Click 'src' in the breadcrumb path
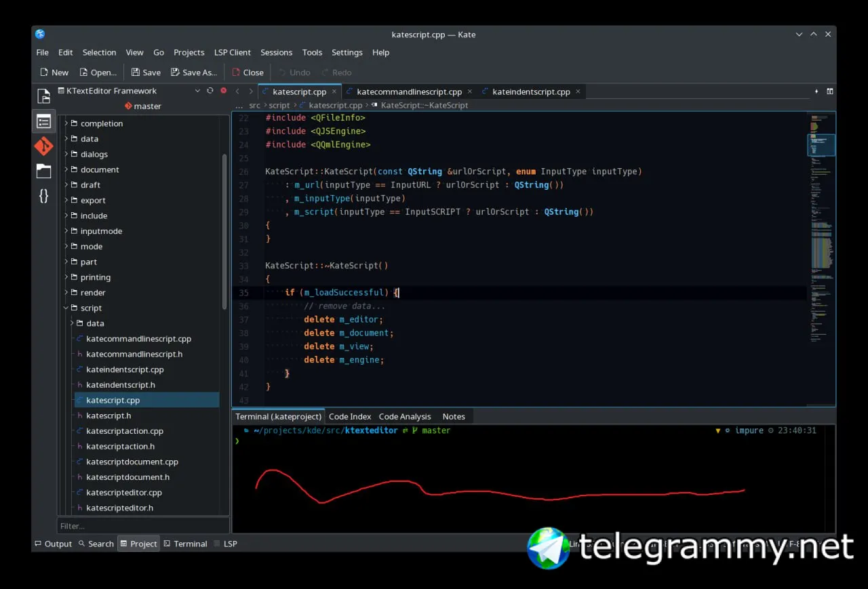Image resolution: width=868 pixels, height=589 pixels. click(x=254, y=105)
